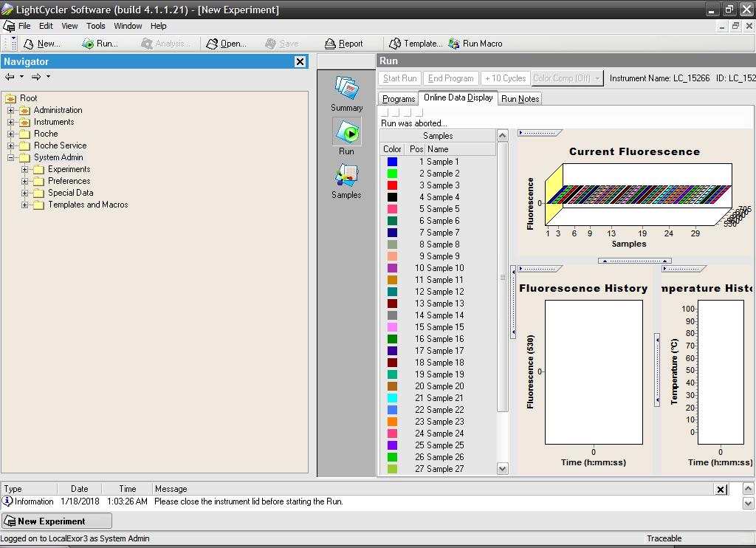This screenshot has height=548, width=756.
Task: Select the Sample 16 row
Action: (x=438, y=339)
